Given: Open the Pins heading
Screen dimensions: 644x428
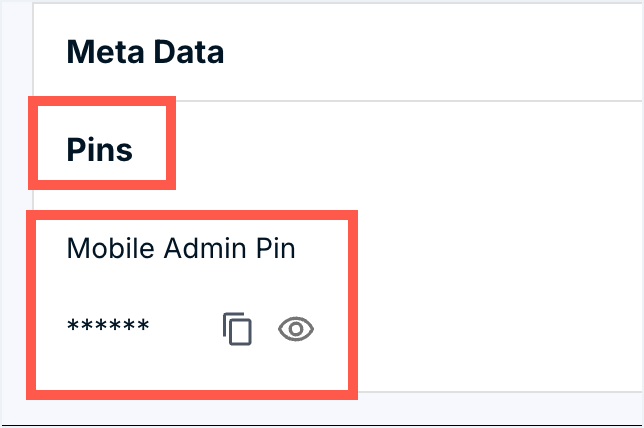Looking at the screenshot, I should coord(100,149).
